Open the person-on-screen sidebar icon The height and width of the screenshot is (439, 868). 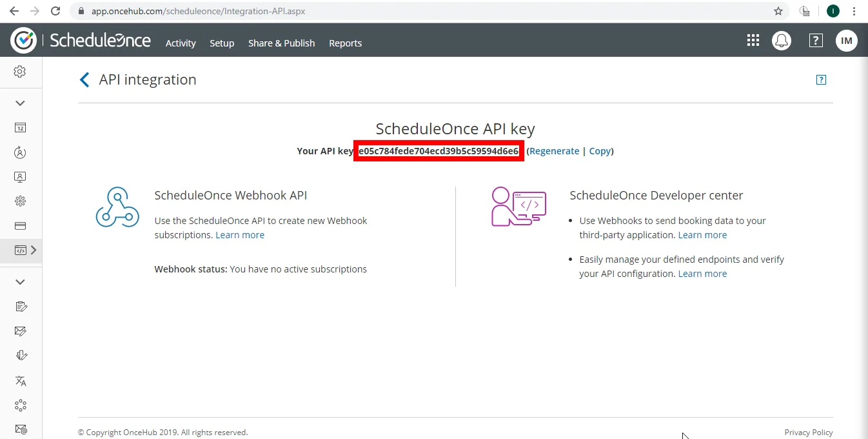pyautogui.click(x=20, y=177)
